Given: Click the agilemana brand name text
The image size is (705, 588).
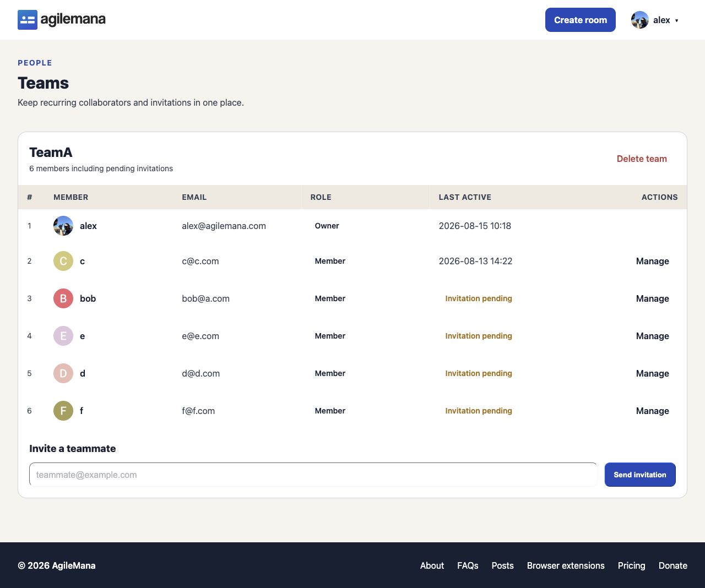Looking at the screenshot, I should click(x=73, y=19).
